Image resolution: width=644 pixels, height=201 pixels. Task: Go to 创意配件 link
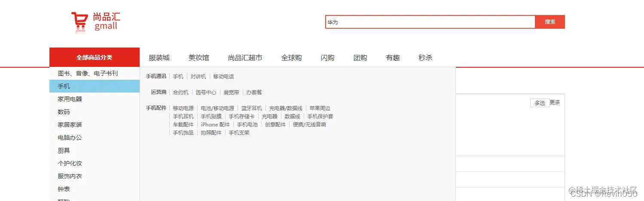(275, 124)
